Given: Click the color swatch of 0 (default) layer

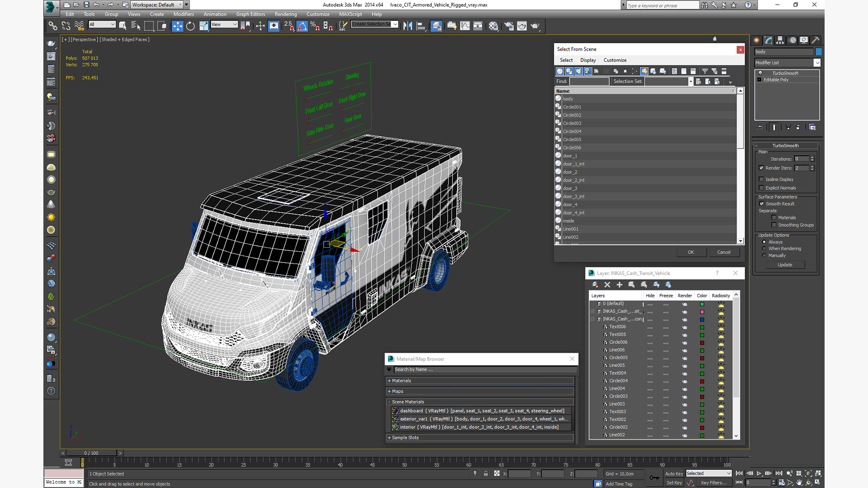Looking at the screenshot, I should point(702,304).
